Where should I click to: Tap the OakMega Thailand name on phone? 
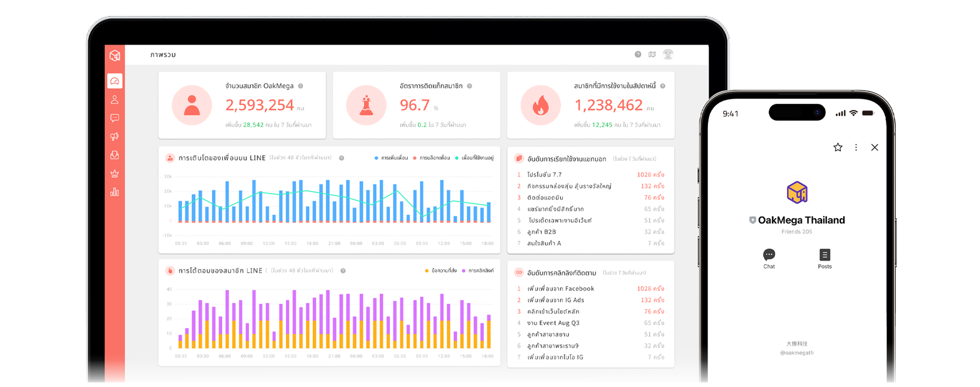click(x=801, y=220)
